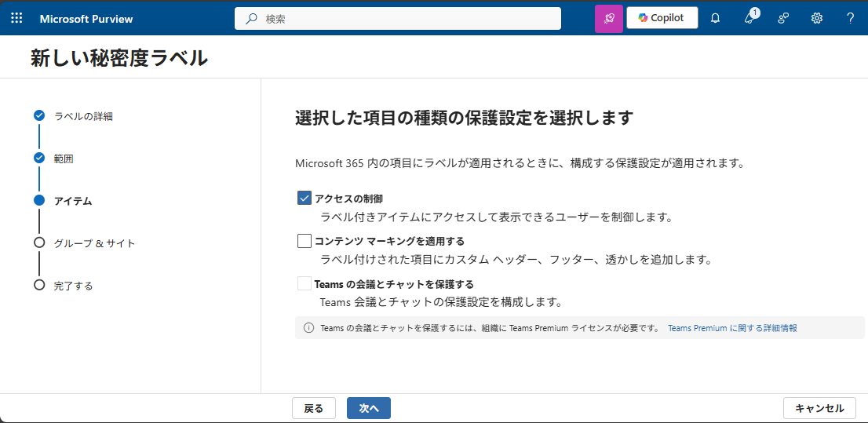Click the 新しい秘密度ラベル page heading
Image resolution: width=868 pixels, height=423 pixels.
click(119, 58)
